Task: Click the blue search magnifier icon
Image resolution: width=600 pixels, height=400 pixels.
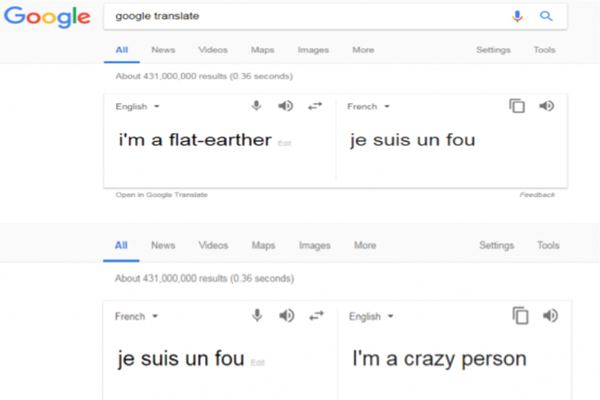Action: (x=546, y=16)
